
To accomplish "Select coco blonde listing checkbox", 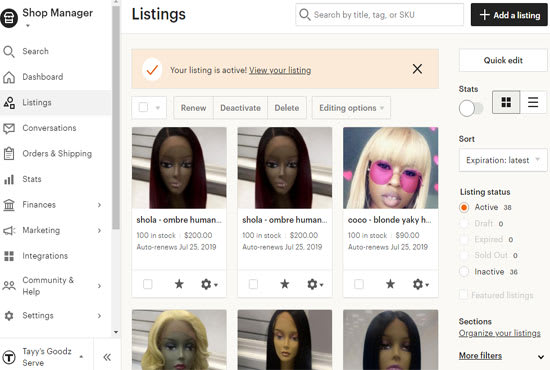I will [x=359, y=284].
